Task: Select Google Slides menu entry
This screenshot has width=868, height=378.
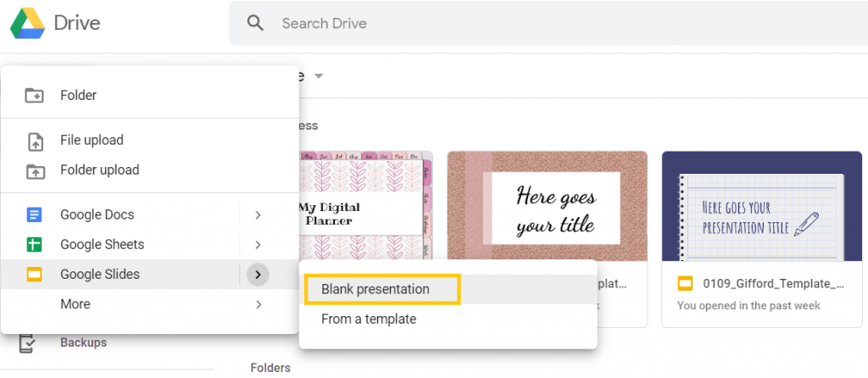Action: [x=100, y=274]
